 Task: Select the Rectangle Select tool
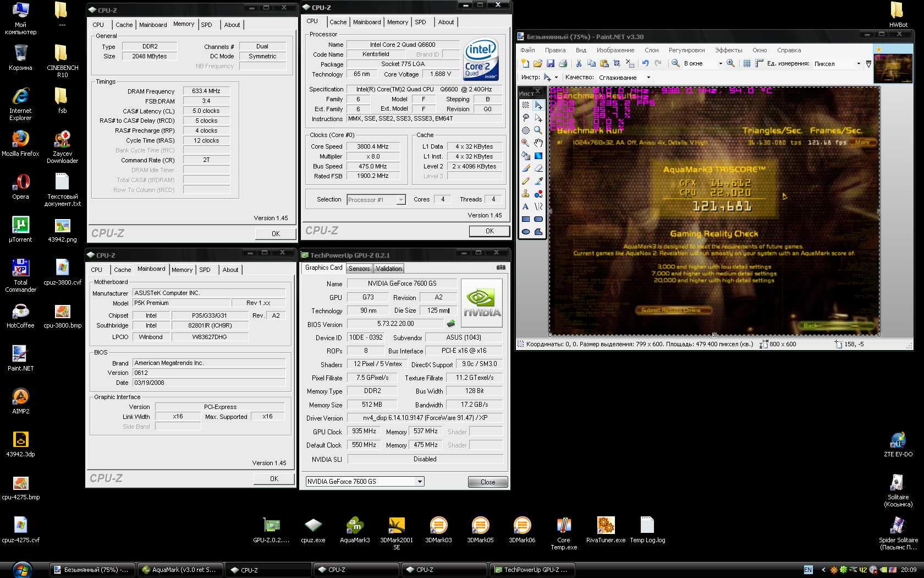tap(525, 105)
